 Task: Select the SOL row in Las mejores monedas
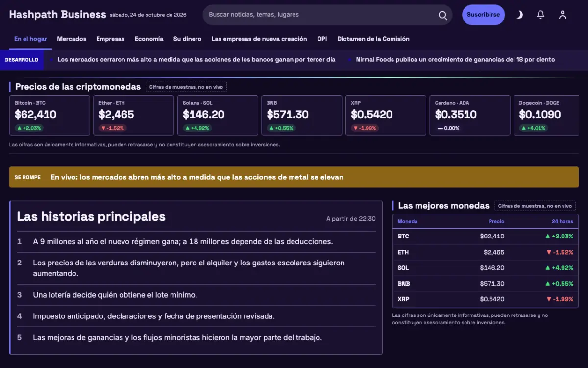(x=486, y=268)
